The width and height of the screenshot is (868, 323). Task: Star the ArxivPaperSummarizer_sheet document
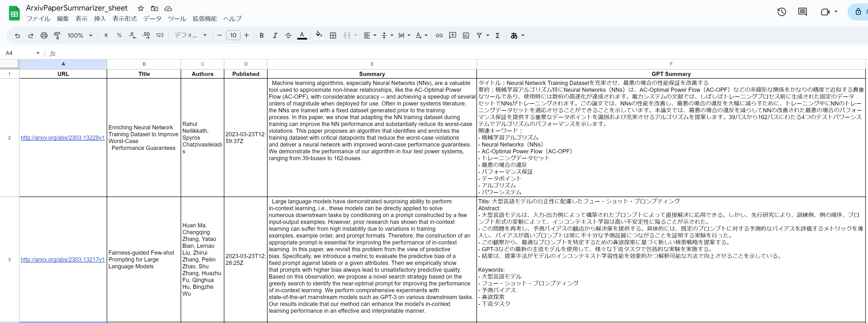pyautogui.click(x=141, y=9)
